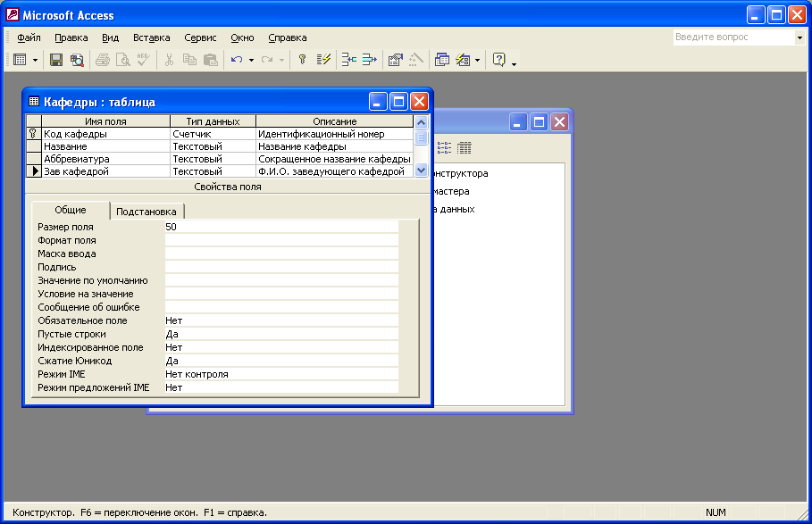Show the Database Window icon
The height and width of the screenshot is (524, 812).
tap(442, 60)
